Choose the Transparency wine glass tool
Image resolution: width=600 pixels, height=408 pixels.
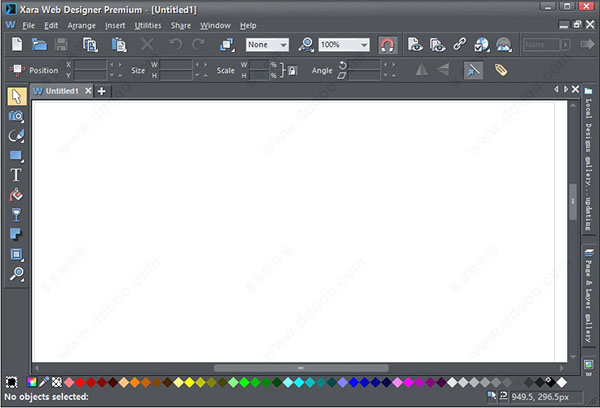pos(16,215)
